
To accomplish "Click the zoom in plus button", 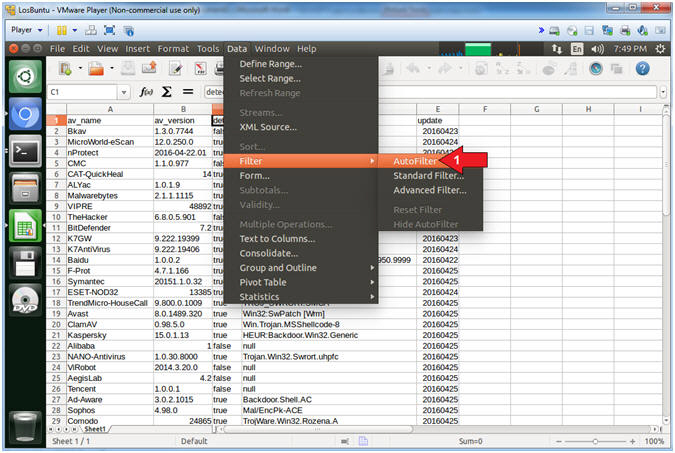I will (632, 441).
